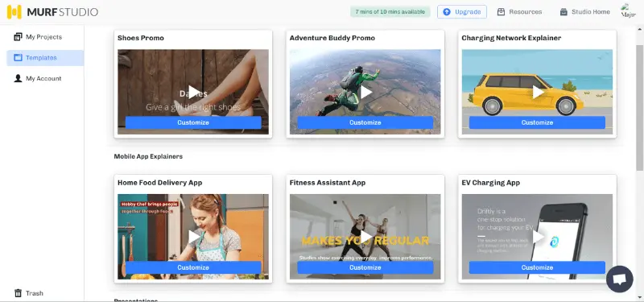Play the Adventure Buddy Promo preview
The height and width of the screenshot is (302, 644).
point(365,92)
